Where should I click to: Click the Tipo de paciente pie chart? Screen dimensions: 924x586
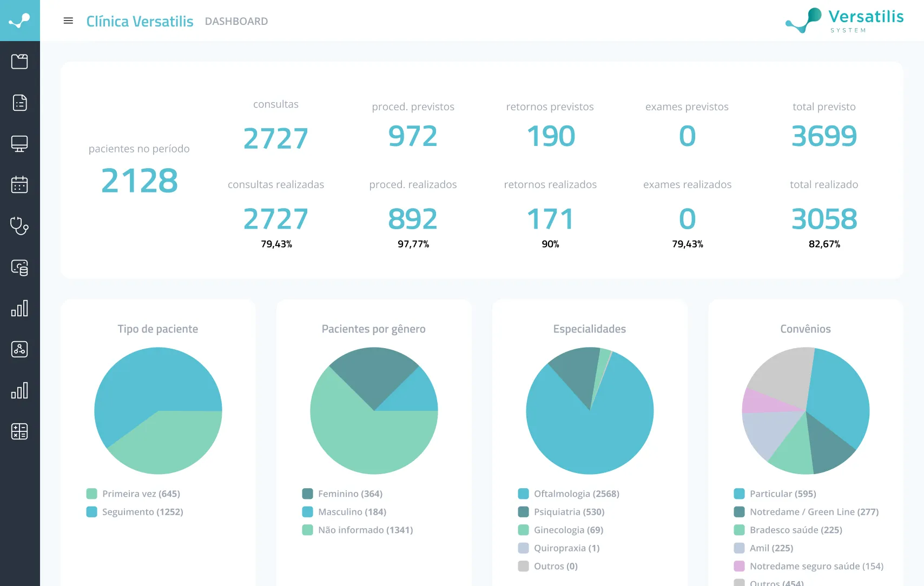tap(158, 411)
